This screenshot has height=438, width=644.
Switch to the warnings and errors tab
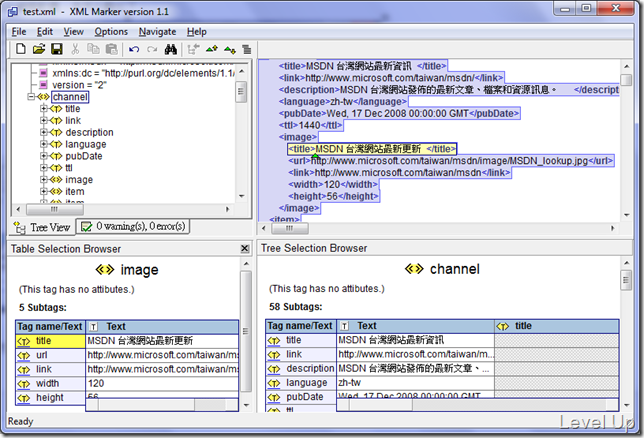(x=133, y=227)
